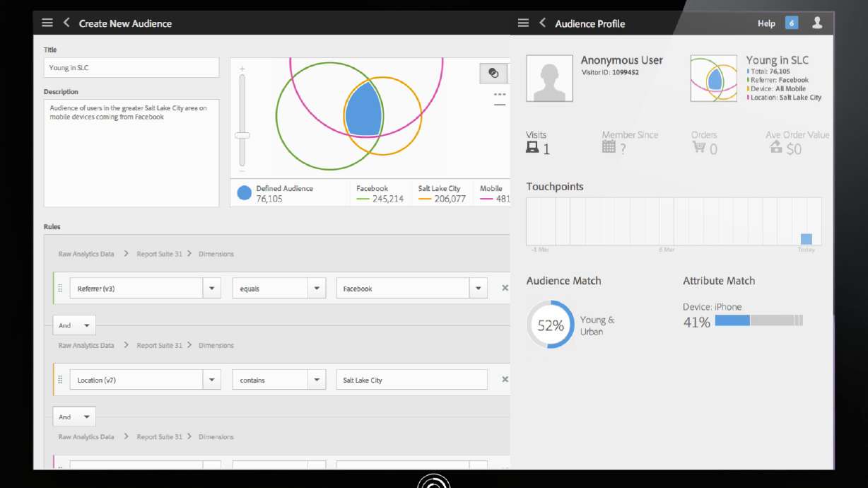Open the equals operator dropdown
868x488 pixels.
(317, 288)
